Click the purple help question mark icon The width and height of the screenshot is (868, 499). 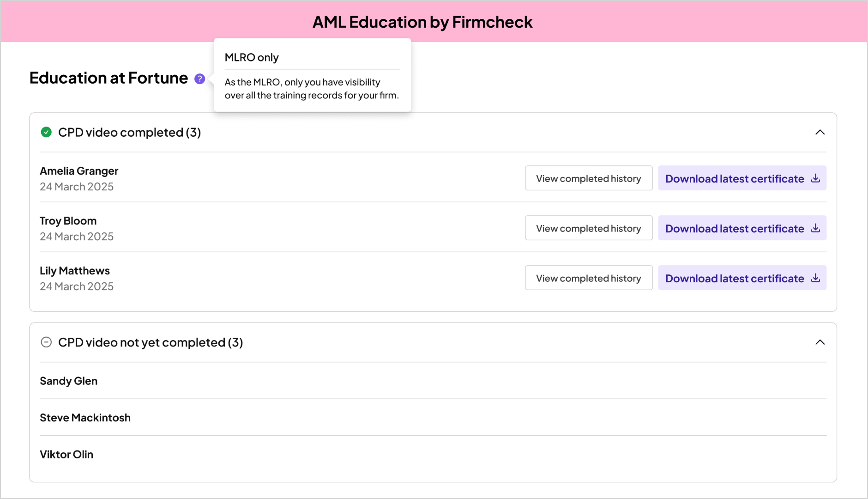(x=199, y=79)
